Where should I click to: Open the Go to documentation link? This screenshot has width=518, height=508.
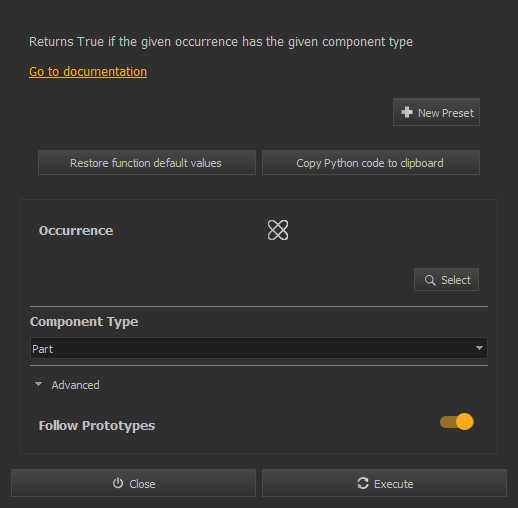88,72
